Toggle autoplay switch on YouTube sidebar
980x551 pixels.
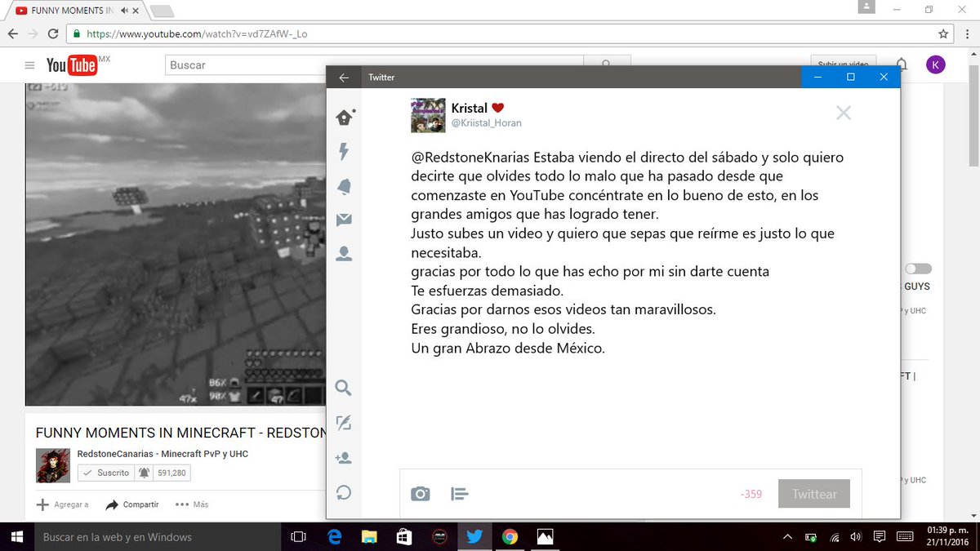coord(918,269)
